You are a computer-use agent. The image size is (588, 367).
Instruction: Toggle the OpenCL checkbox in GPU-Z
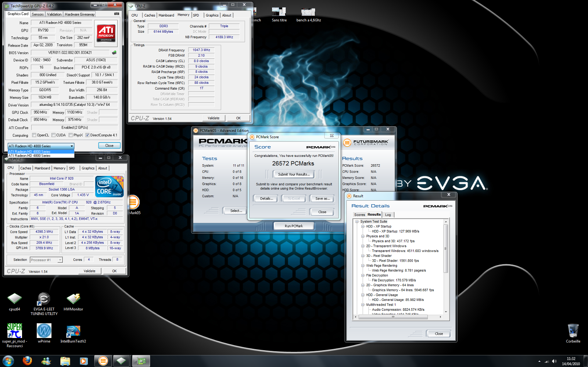(34, 135)
